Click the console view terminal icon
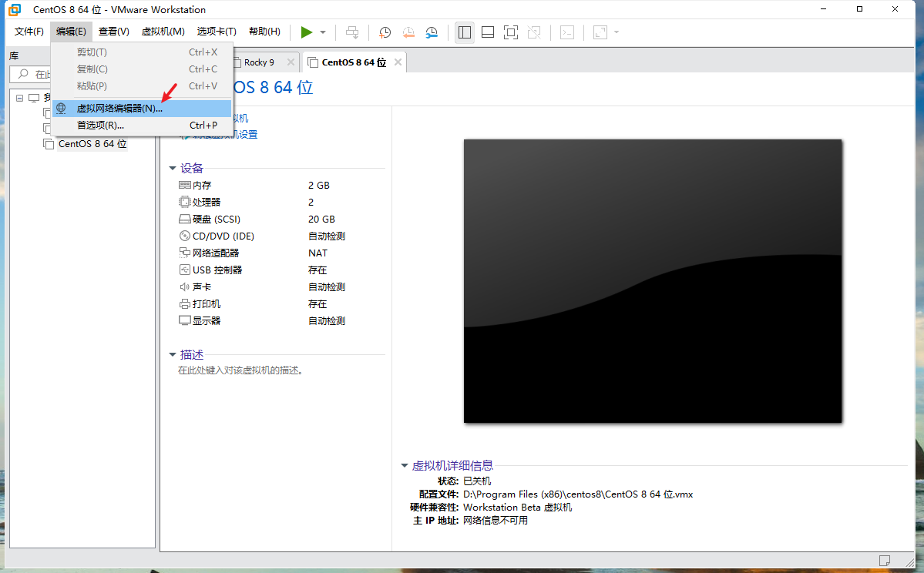Viewport: 924px width, 573px height. click(567, 32)
